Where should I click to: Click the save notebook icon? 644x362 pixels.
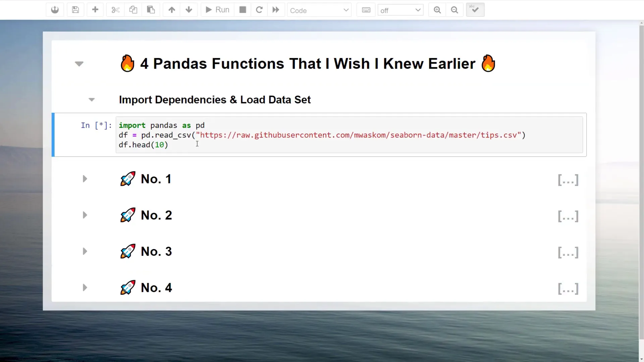tap(75, 10)
